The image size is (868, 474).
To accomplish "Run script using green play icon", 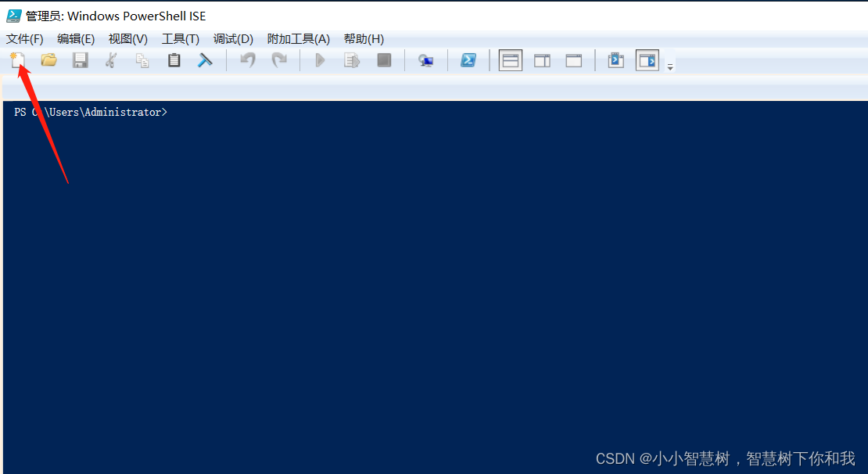I will 320,59.
